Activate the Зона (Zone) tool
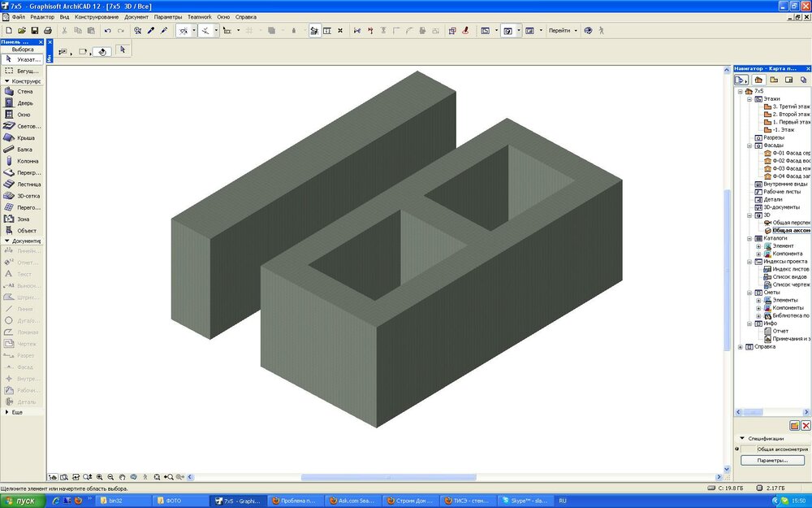Viewport: 812px width, 508px height. click(24, 219)
